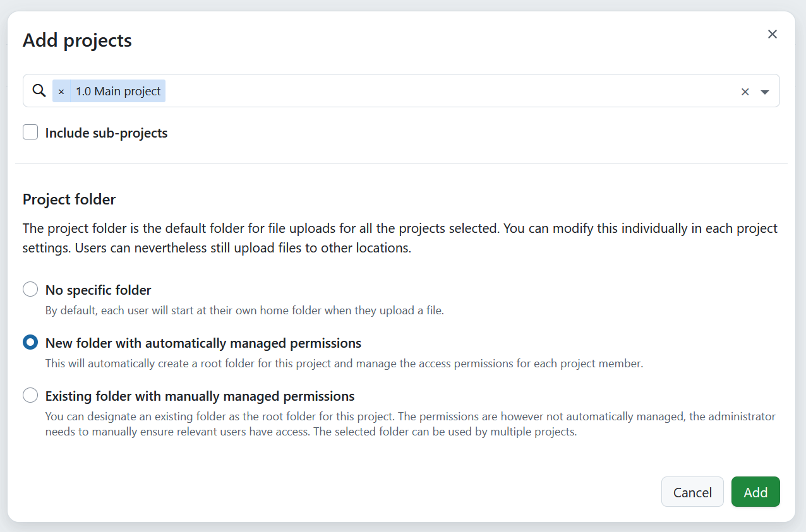Click the Cancel button
Image resolution: width=806 pixels, height=532 pixels.
click(x=692, y=492)
